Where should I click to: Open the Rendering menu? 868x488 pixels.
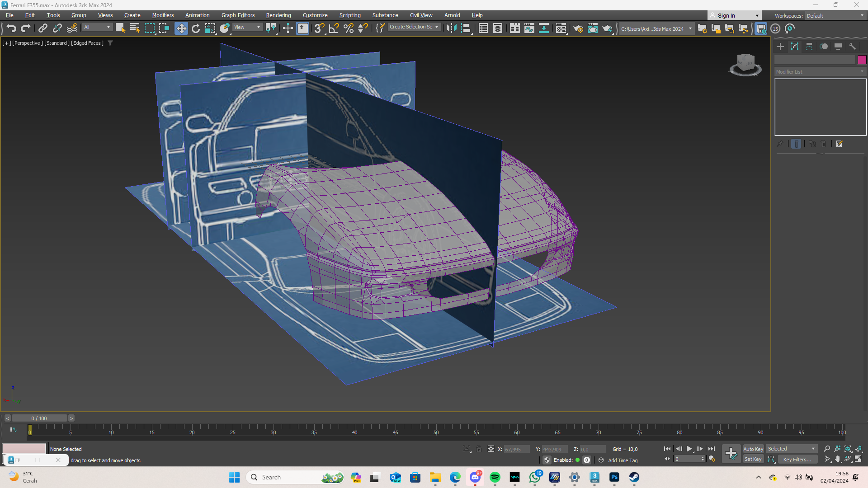click(278, 15)
